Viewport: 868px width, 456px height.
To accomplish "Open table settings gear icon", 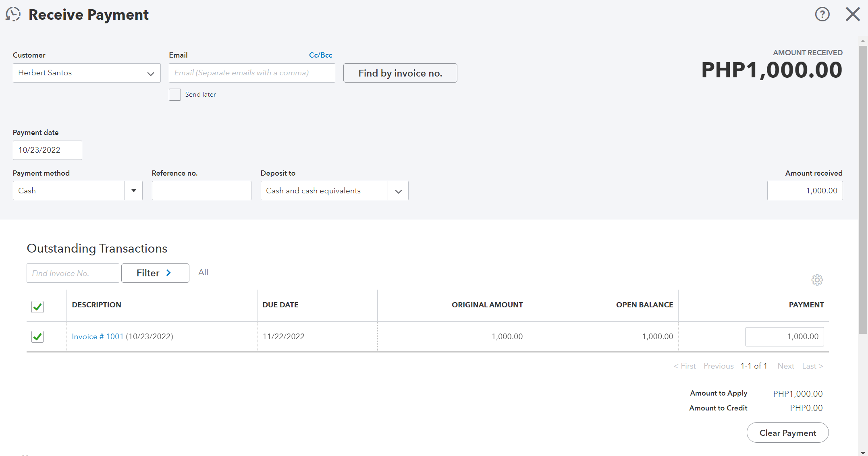I will coord(817,280).
